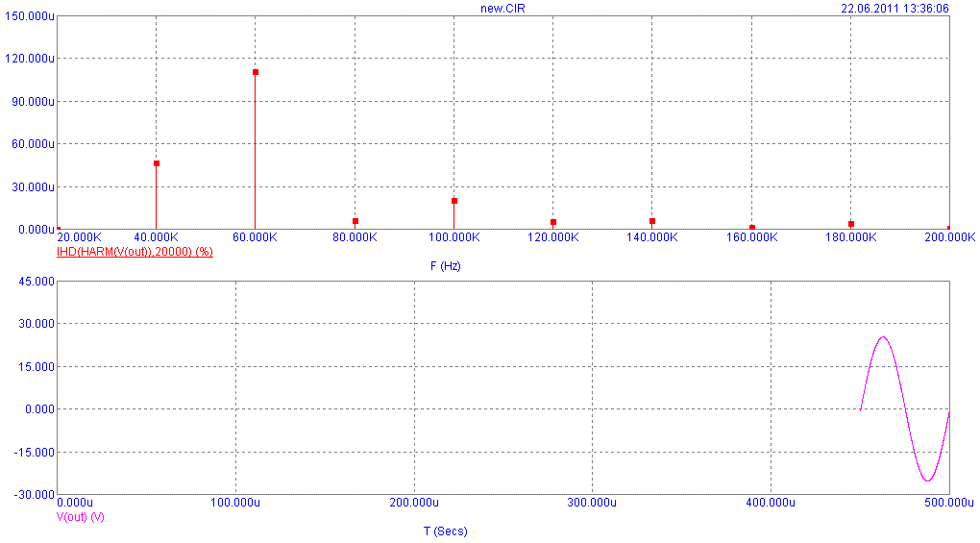The image size is (980, 543).
Task: Click the new.CIR title text
Action: tap(502, 9)
